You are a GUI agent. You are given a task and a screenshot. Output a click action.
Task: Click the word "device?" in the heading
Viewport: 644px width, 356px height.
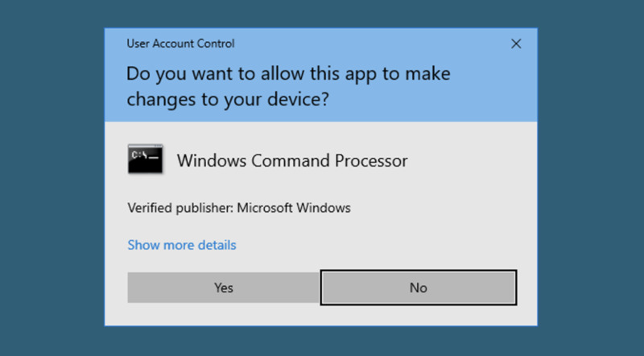(304, 101)
